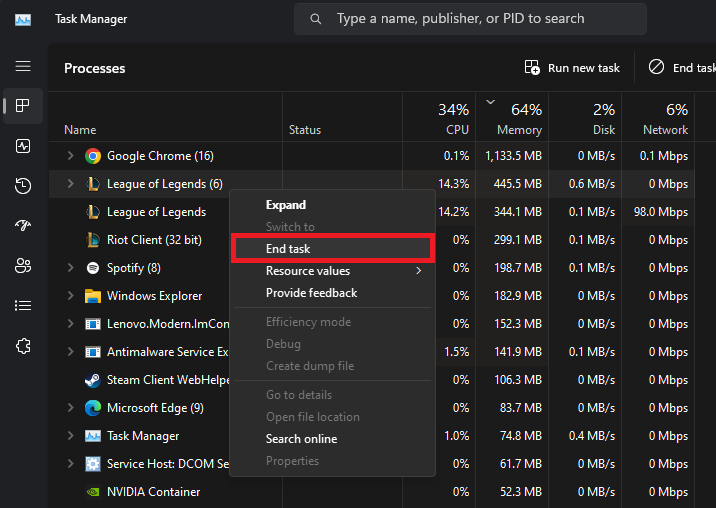Screen dimensions: 716x508
Task: Click the 0.4 MB/s disk value
Action: tap(592, 436)
